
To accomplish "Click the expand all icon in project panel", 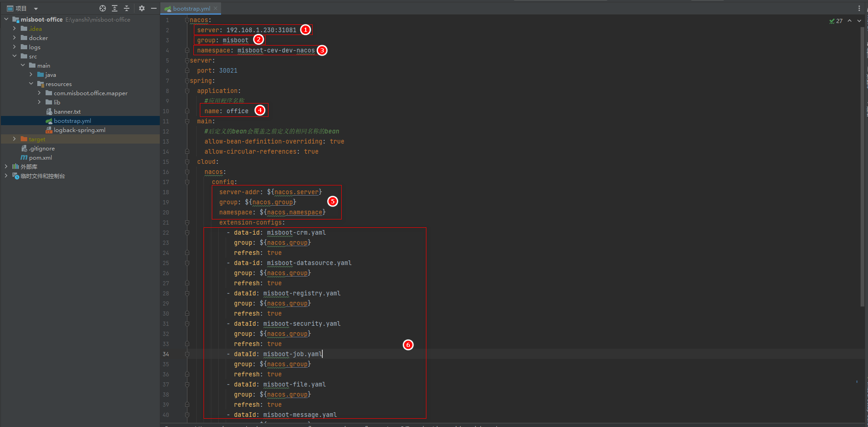I will pyautogui.click(x=115, y=8).
